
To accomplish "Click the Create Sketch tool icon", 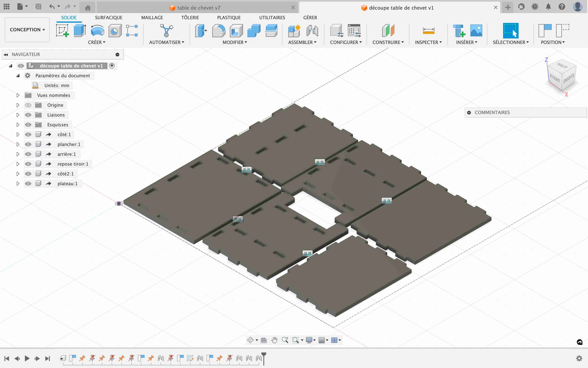I will pos(62,31).
